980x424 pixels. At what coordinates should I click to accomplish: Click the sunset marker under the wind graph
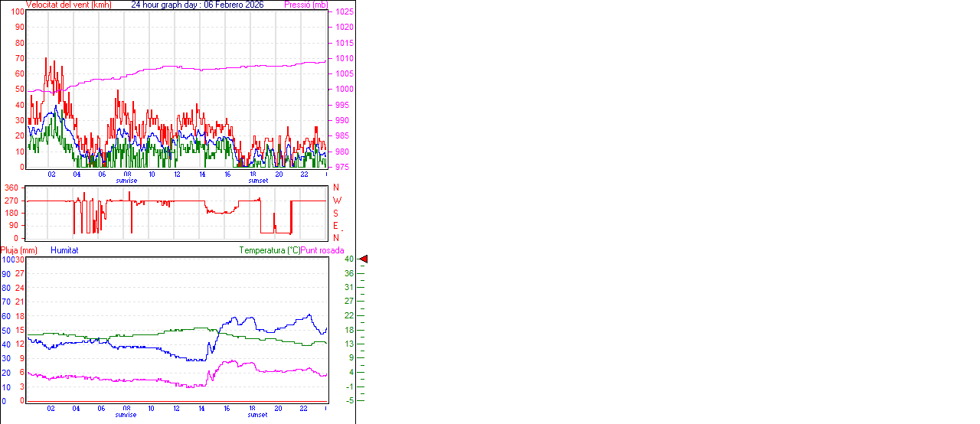coord(258,181)
